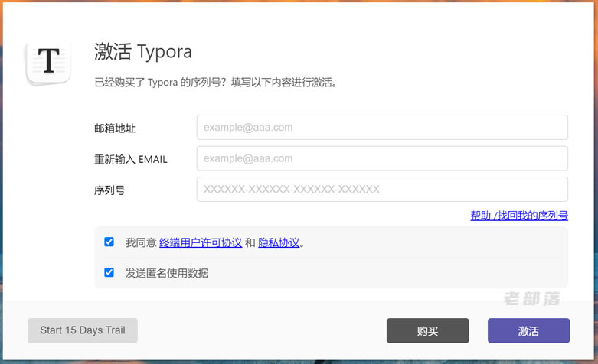
Task: Focus the 序列号 serial number field
Action: click(x=382, y=189)
